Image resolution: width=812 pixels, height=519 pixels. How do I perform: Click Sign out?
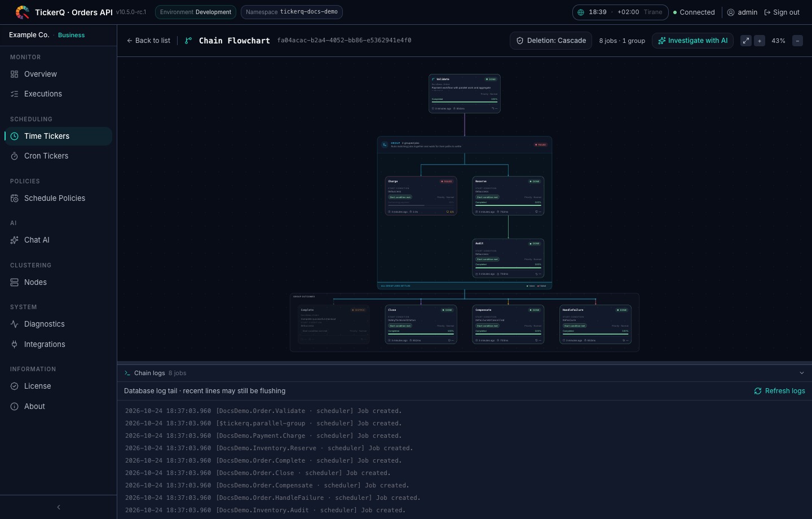coord(782,12)
